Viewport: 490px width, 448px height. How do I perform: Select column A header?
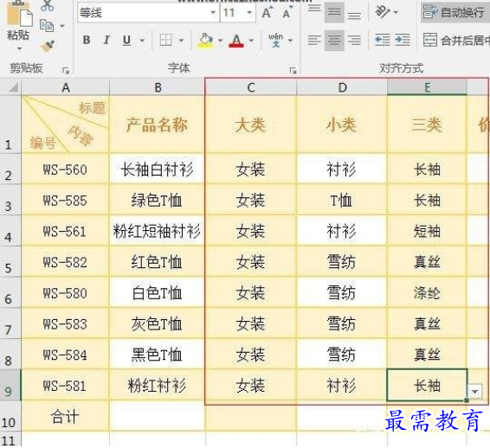(x=66, y=87)
